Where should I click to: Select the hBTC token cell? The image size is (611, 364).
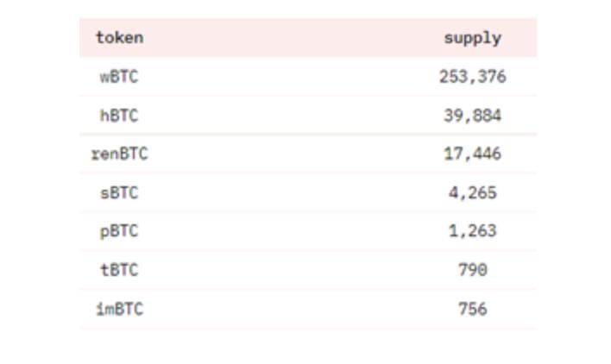[x=119, y=116]
